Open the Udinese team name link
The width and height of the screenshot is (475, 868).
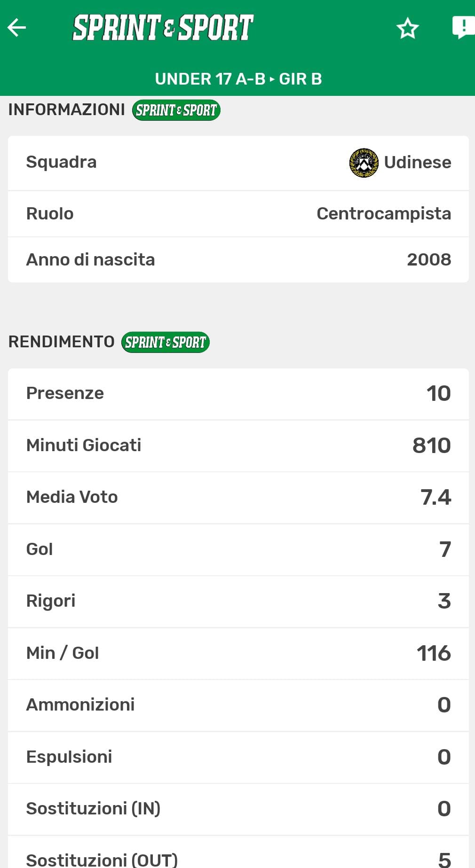tap(417, 163)
